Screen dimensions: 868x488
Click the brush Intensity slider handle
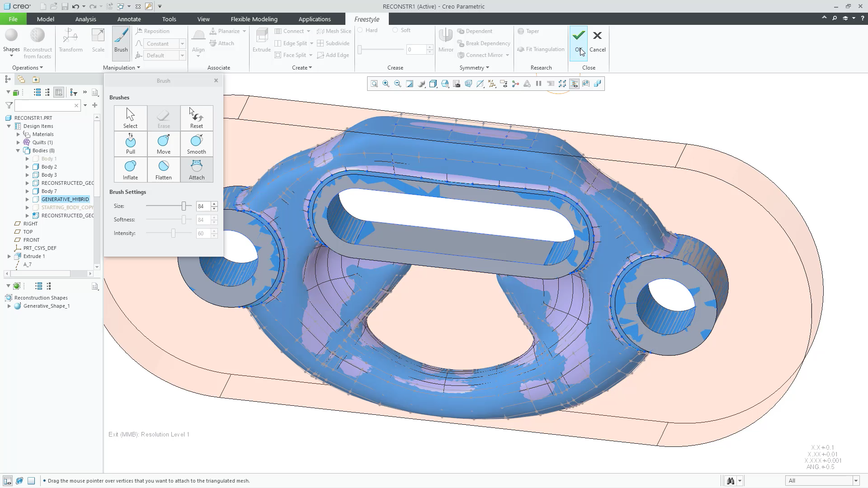tap(173, 233)
